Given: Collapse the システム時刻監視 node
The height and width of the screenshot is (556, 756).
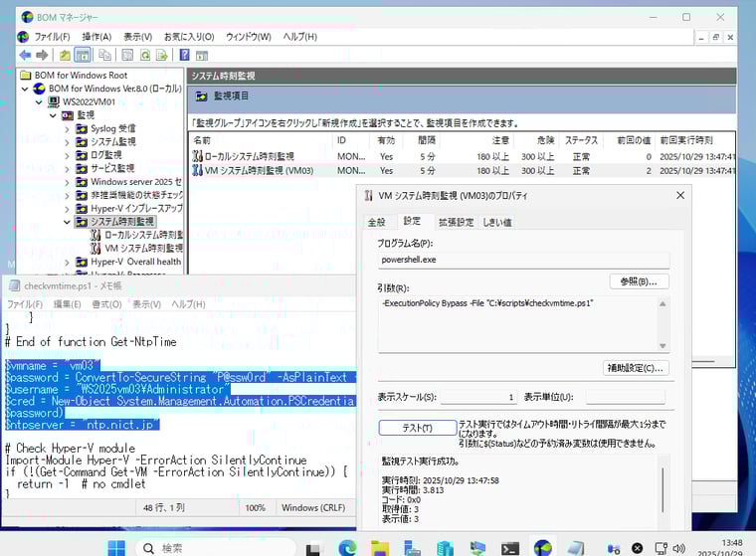Looking at the screenshot, I should coord(67,222).
